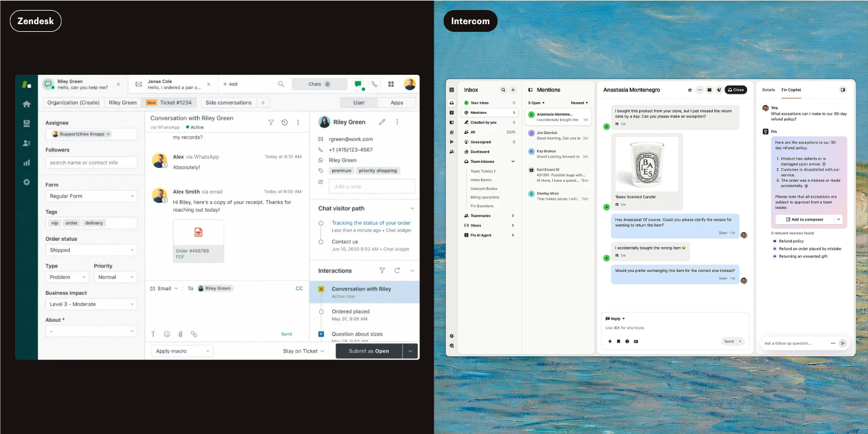Open the Type dropdown set to Problem

pyautogui.click(x=67, y=277)
